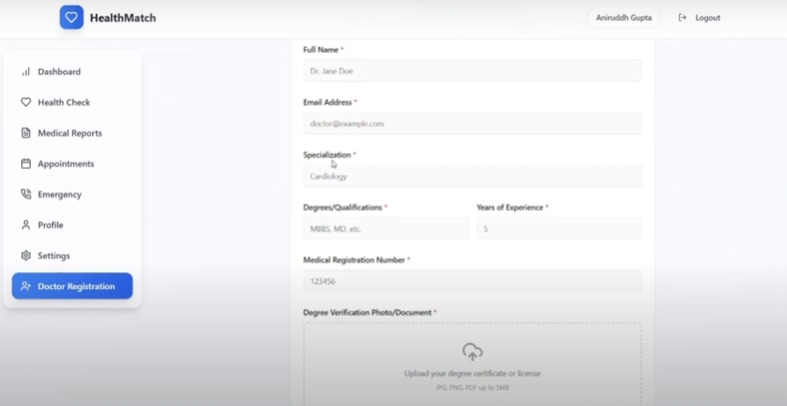Click the Doctor Registration add-user icon
The height and width of the screenshot is (406, 787).
click(26, 286)
